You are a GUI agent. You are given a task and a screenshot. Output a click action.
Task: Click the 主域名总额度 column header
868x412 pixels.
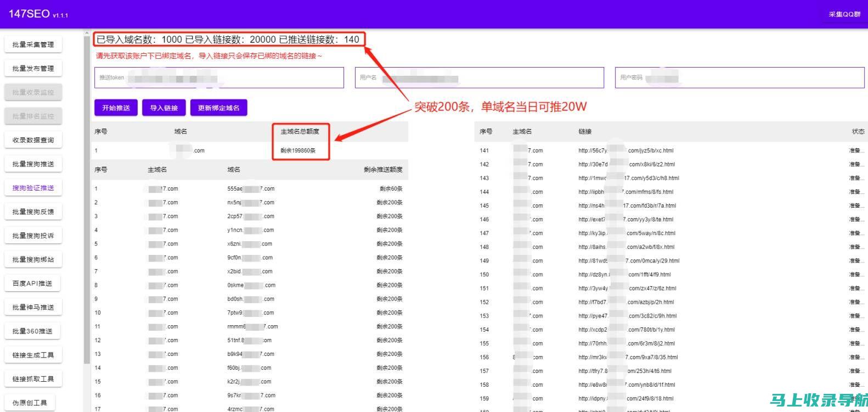click(x=300, y=132)
